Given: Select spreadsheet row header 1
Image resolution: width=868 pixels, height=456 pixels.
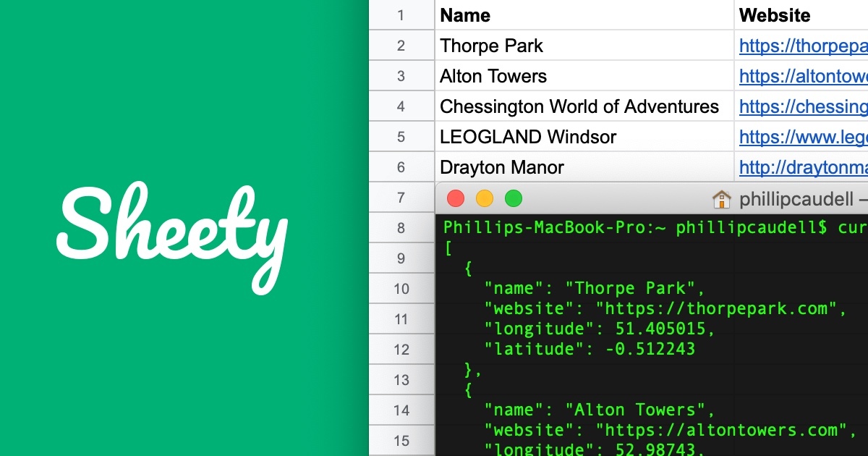Looking at the screenshot, I should (x=401, y=14).
